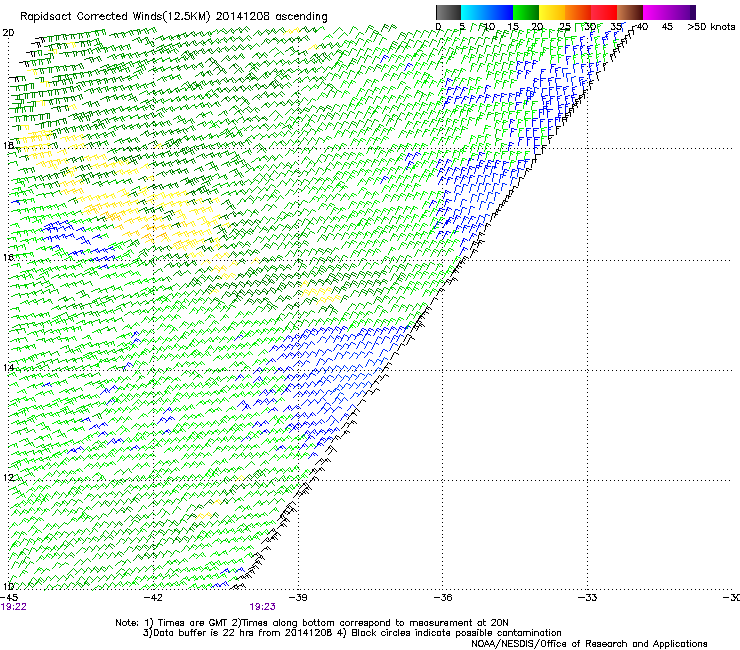Click the 'Times are GMT' note line

coord(312,623)
